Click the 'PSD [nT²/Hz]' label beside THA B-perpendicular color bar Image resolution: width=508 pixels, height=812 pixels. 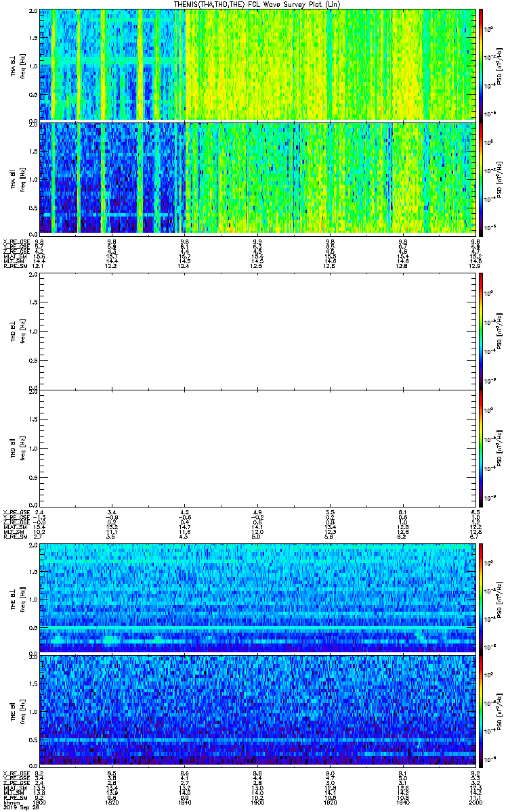coord(500,65)
